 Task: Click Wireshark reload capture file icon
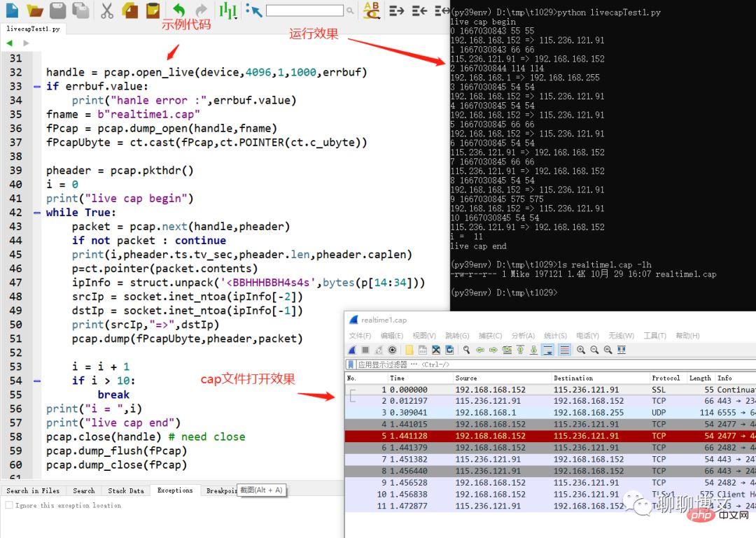(449, 350)
